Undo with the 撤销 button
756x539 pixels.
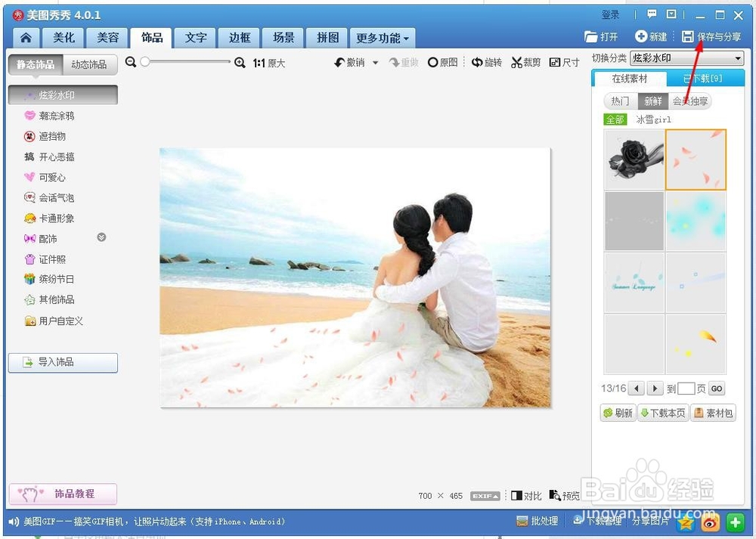click(x=349, y=63)
